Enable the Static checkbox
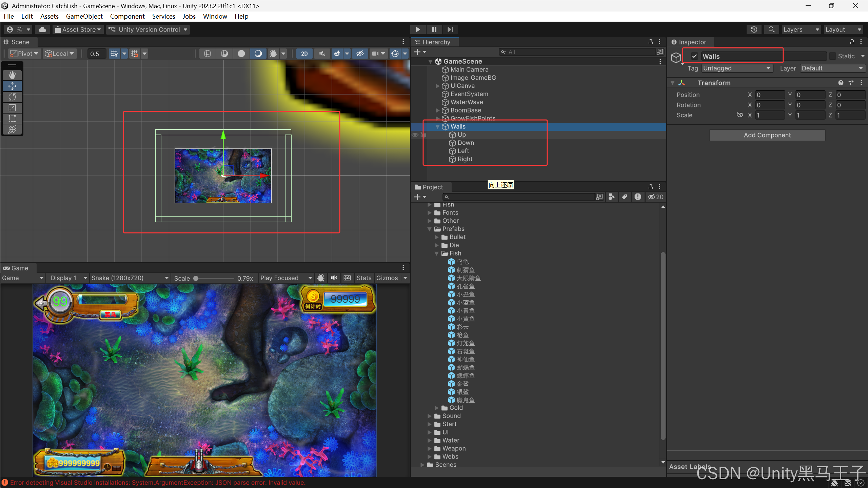Screen dimensions: 868x488 832,56
